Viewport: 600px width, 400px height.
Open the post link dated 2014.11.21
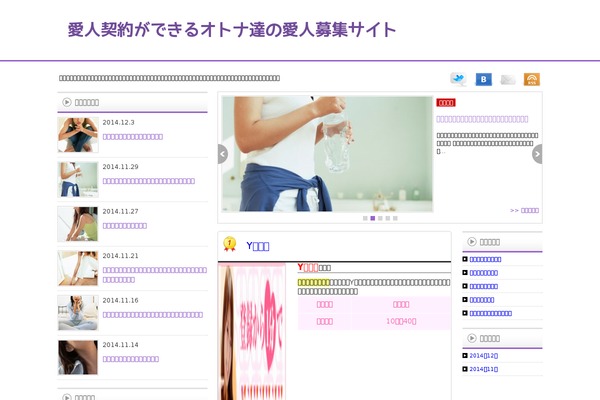pos(155,275)
